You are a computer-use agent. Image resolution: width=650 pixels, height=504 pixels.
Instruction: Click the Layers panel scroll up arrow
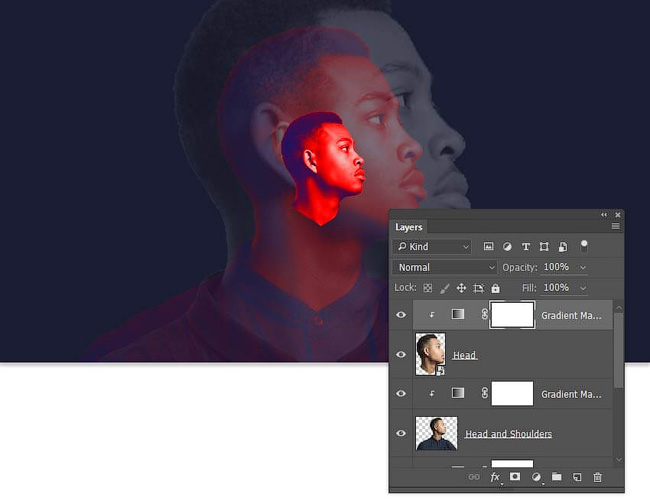619,308
